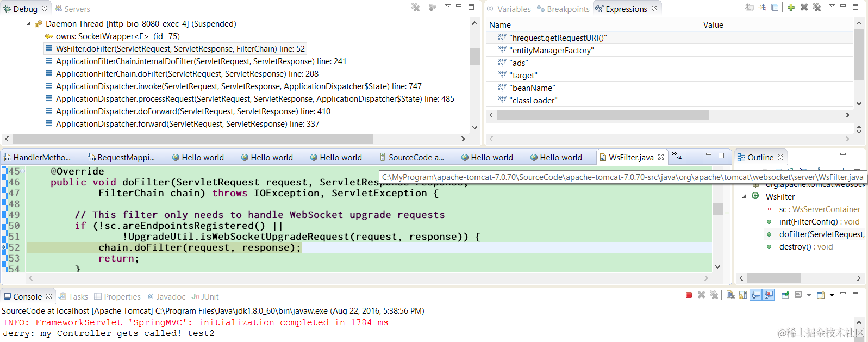
Task: Select ApplicationDispatcher.doForward frame line 410
Action: (x=188, y=111)
